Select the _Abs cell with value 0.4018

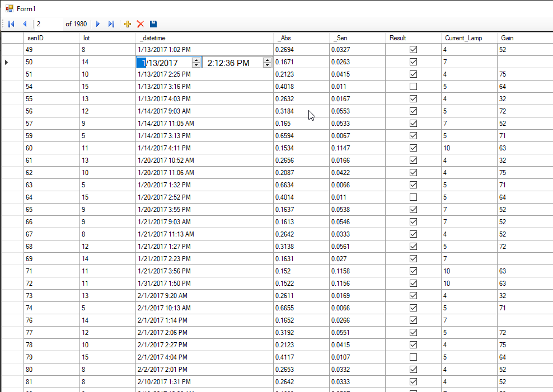pyautogui.click(x=301, y=87)
